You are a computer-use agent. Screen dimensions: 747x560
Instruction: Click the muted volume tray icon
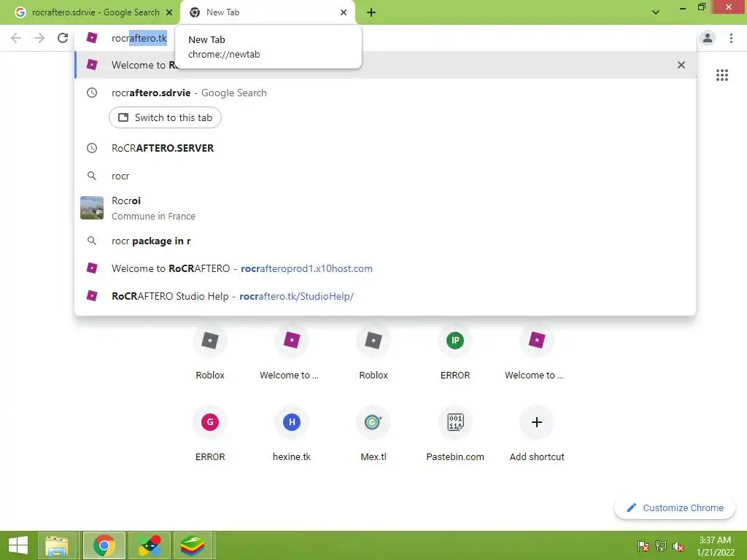678,545
